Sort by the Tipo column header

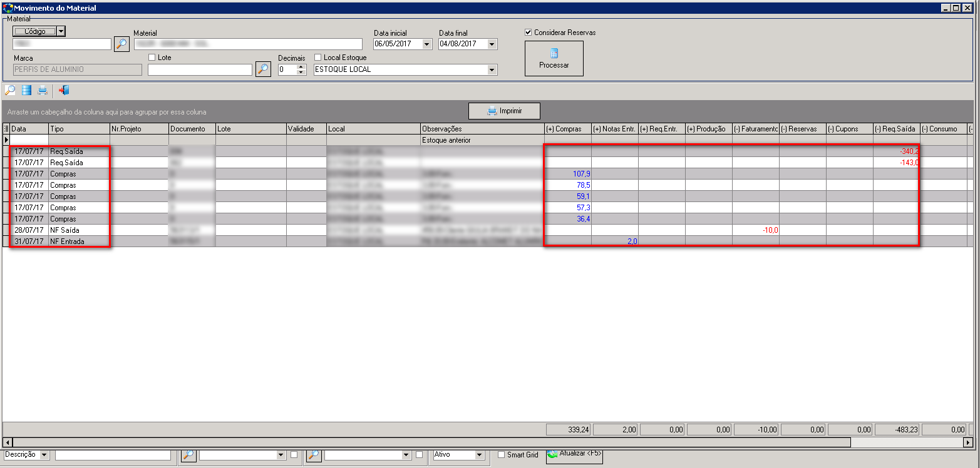click(79, 129)
